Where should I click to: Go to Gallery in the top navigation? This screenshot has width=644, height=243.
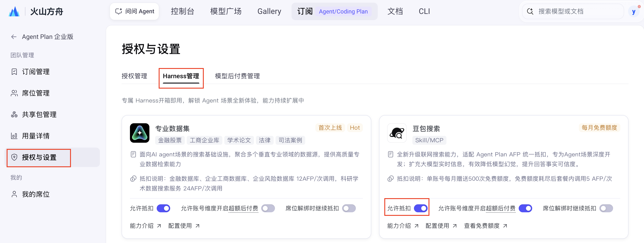[x=269, y=11]
